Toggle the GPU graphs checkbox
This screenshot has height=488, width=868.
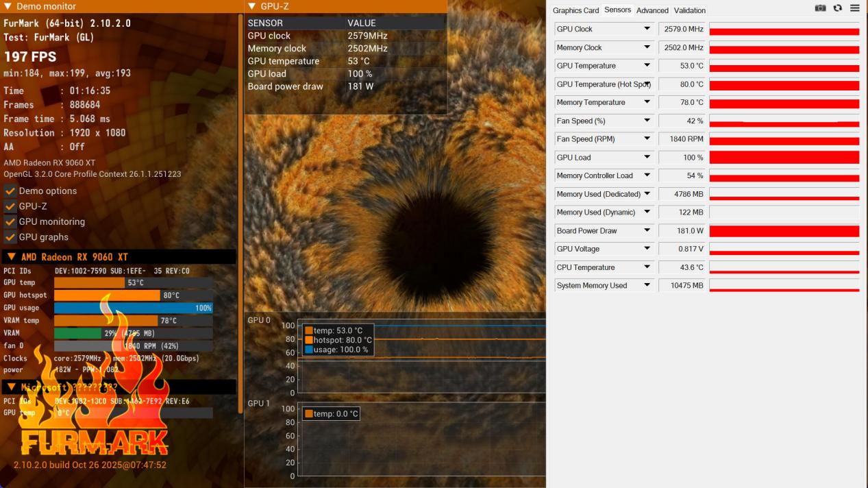click(10, 237)
